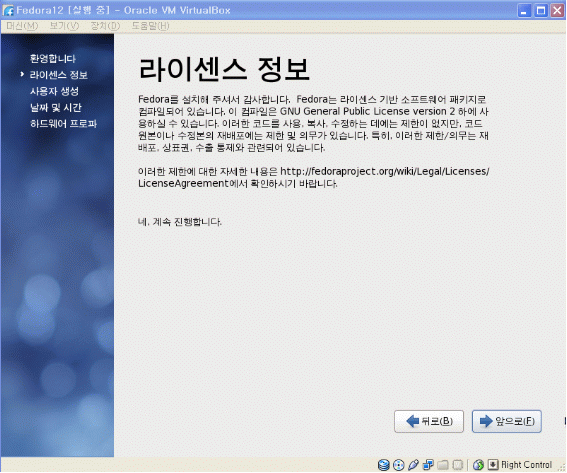This screenshot has width=567, height=473.
Task: Select 환영합니다 step in sidebar
Action: click(53, 58)
